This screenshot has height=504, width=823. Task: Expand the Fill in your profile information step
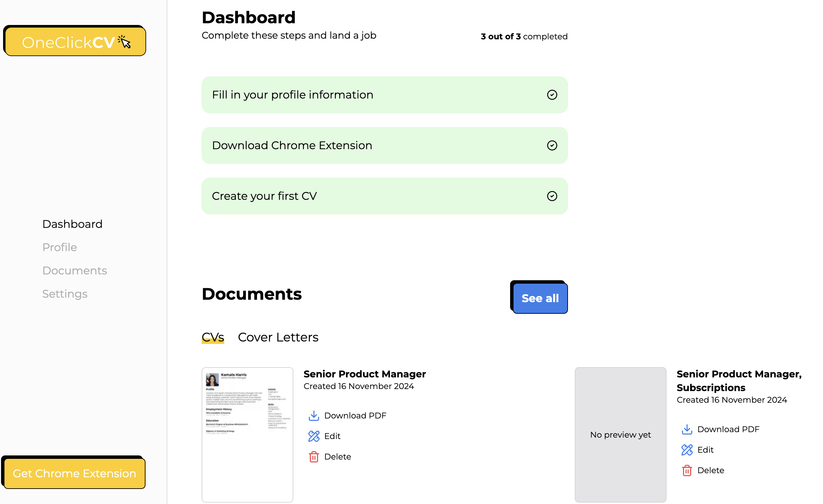(x=292, y=95)
